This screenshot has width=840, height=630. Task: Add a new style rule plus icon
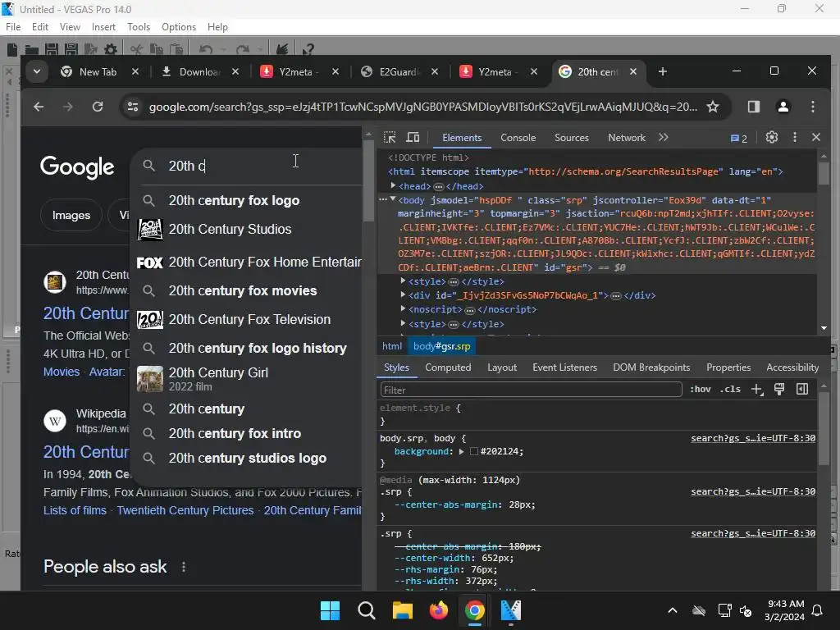[x=756, y=390]
